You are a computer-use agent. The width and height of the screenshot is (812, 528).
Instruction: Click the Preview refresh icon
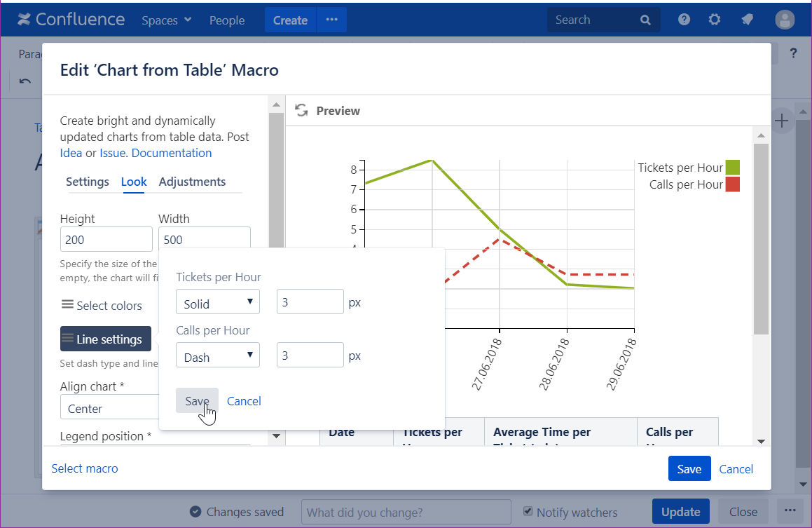(301, 111)
